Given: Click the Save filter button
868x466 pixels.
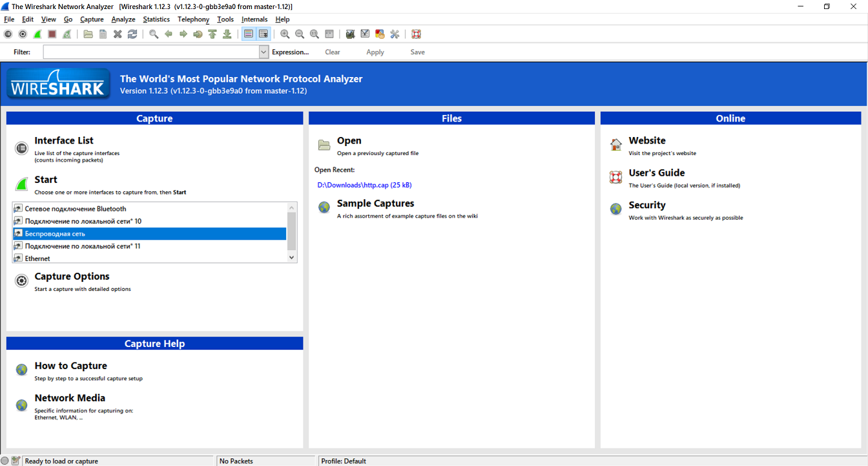Looking at the screenshot, I should click(418, 52).
